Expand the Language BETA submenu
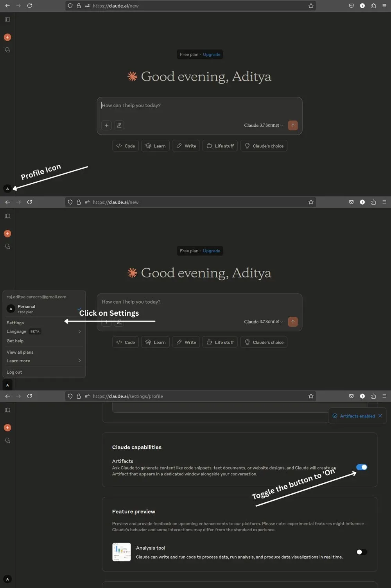This screenshot has width=391, height=588. click(x=44, y=331)
